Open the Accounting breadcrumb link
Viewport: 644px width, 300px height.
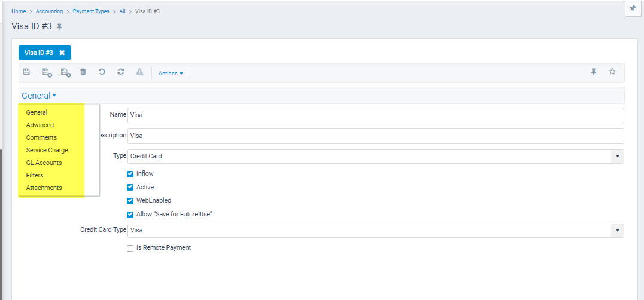click(49, 11)
